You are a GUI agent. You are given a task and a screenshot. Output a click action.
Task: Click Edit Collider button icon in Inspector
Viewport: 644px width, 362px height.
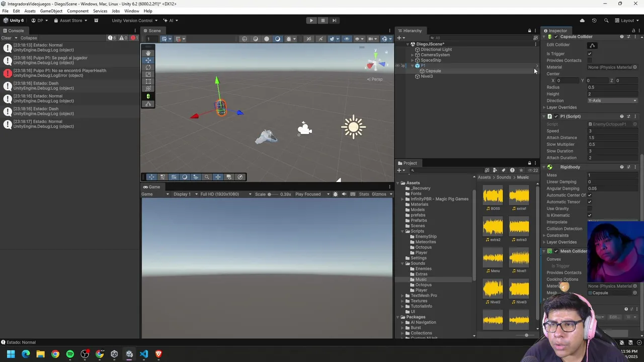click(x=592, y=45)
